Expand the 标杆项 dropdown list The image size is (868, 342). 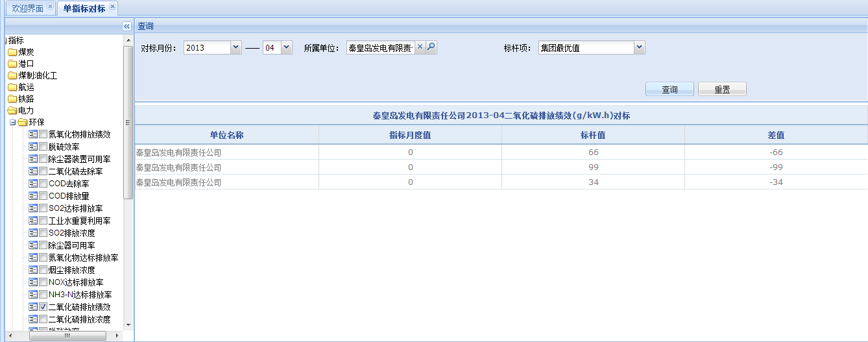pos(639,48)
